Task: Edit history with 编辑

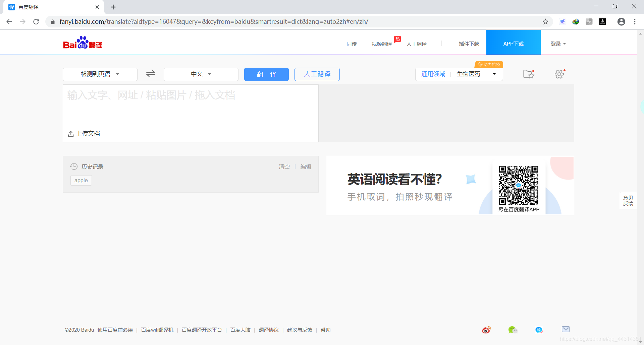Action: point(306,166)
